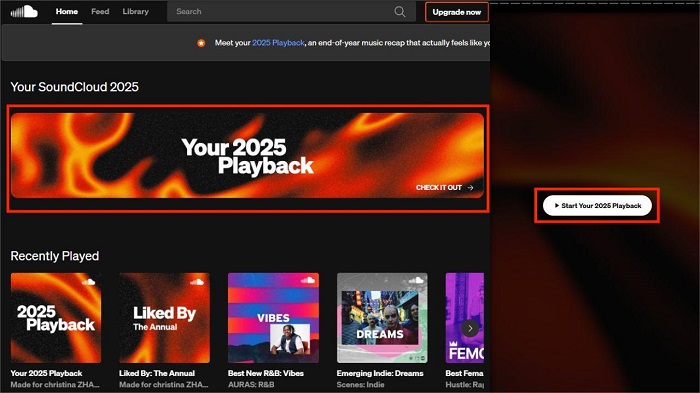Click the Upgrade now button

457,12
